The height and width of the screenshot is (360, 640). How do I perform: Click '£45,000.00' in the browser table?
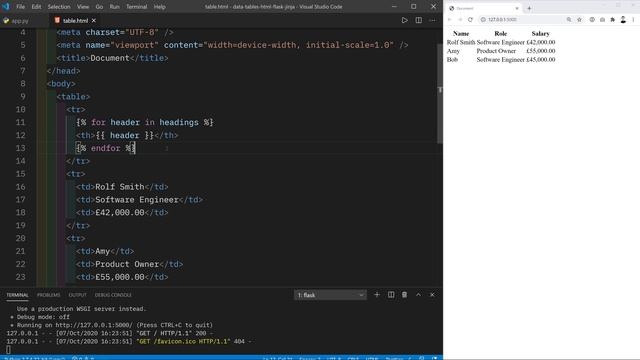540,60
